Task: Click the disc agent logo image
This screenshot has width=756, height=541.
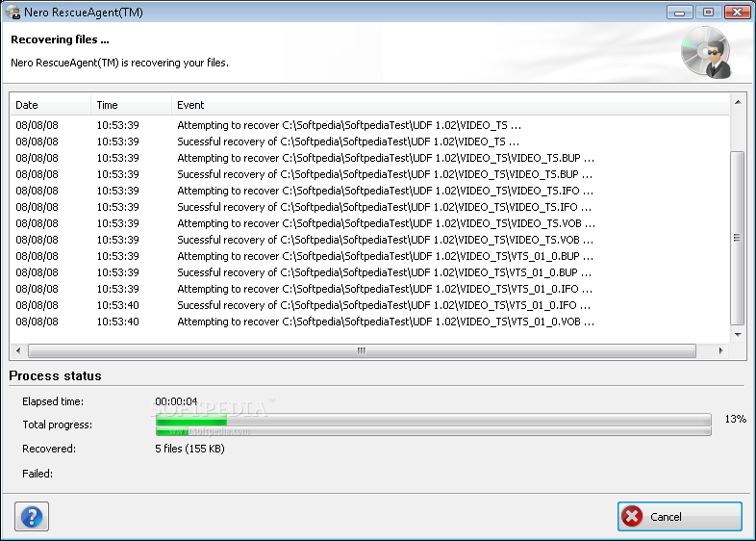Action: pyautogui.click(x=706, y=52)
